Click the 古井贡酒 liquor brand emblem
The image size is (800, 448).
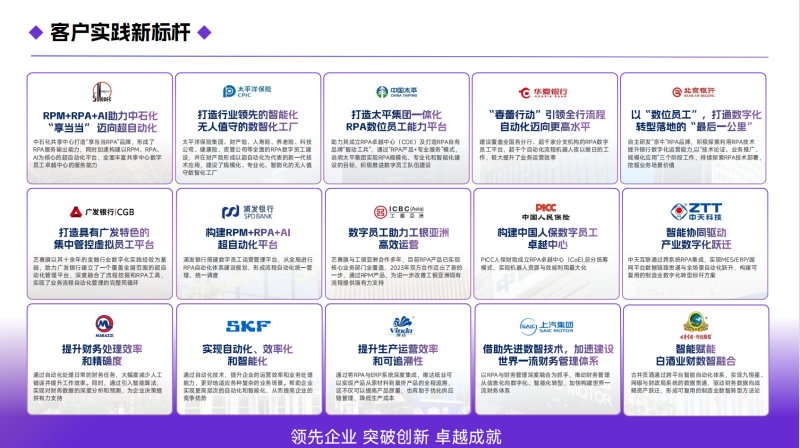[695, 326]
